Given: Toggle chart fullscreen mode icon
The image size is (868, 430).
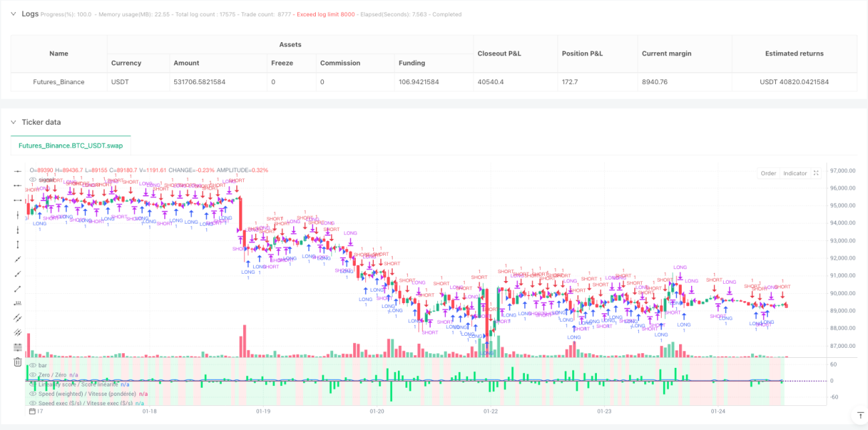Looking at the screenshot, I should click(816, 173).
